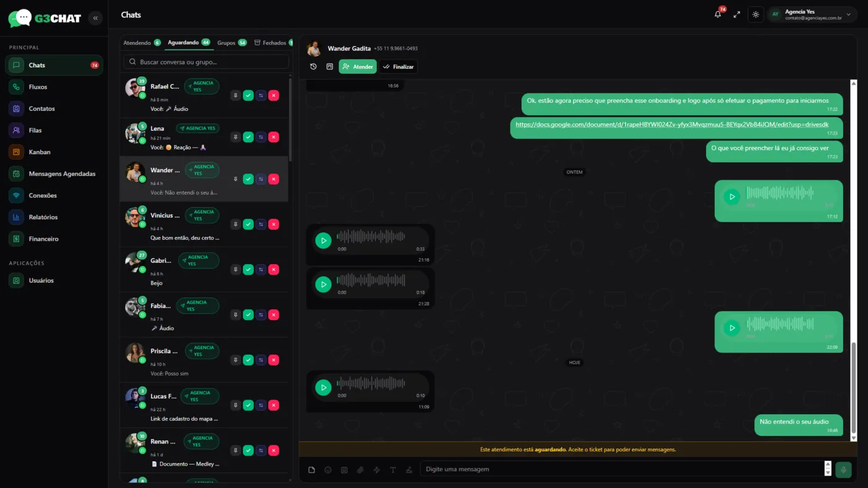Transfer Vinicius's ticket with the arrows icon
The height and width of the screenshot is (488, 868).
pyautogui.click(x=261, y=224)
